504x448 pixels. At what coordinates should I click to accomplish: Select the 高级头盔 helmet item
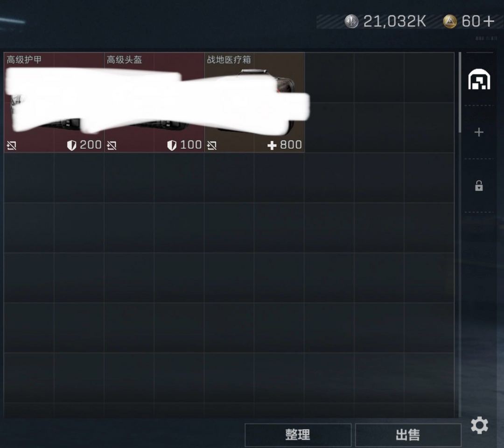154,102
